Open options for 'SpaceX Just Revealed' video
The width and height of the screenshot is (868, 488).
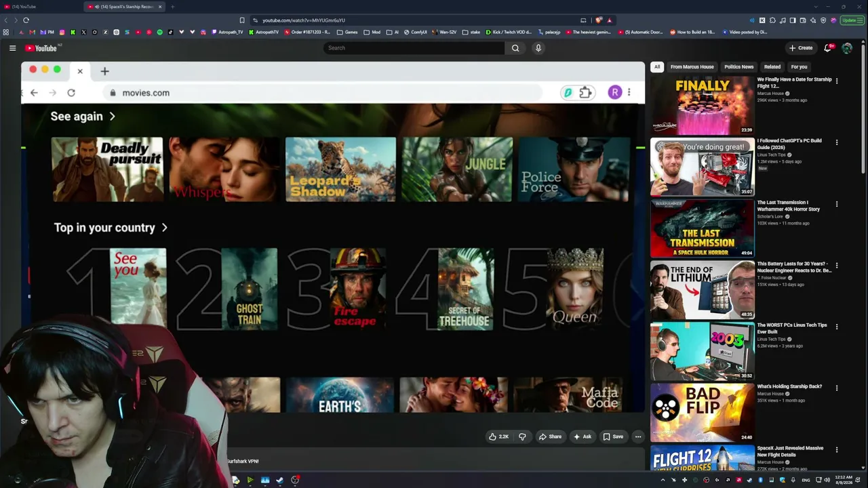pyautogui.click(x=837, y=449)
